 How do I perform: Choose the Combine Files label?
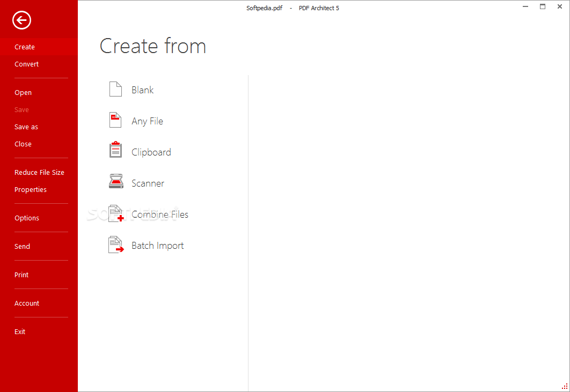coord(160,215)
